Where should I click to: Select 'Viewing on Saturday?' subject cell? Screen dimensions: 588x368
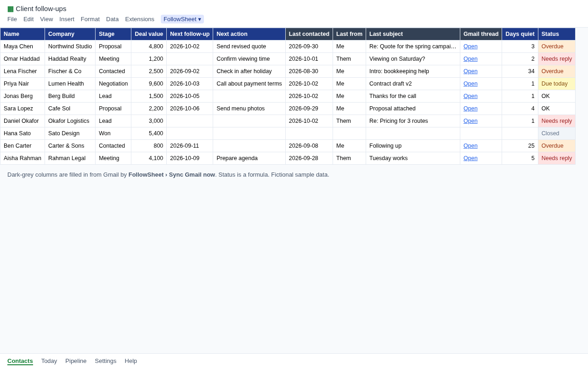tap(413, 59)
